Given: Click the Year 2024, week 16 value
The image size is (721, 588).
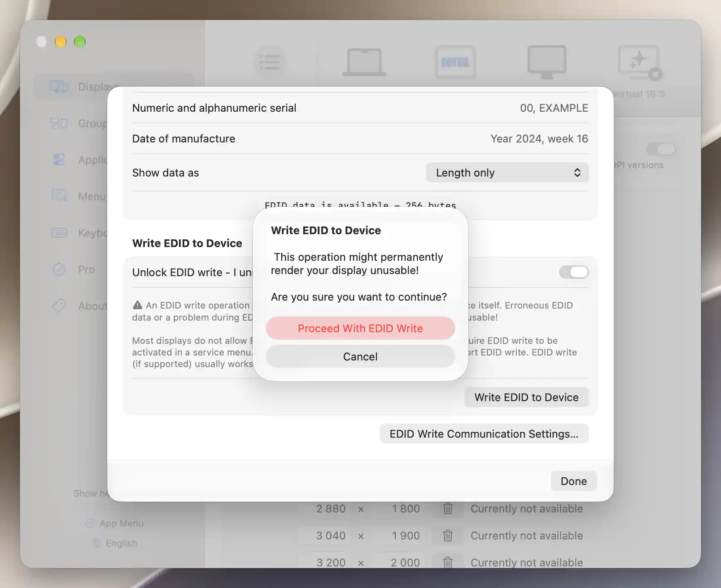Looking at the screenshot, I should [x=539, y=139].
